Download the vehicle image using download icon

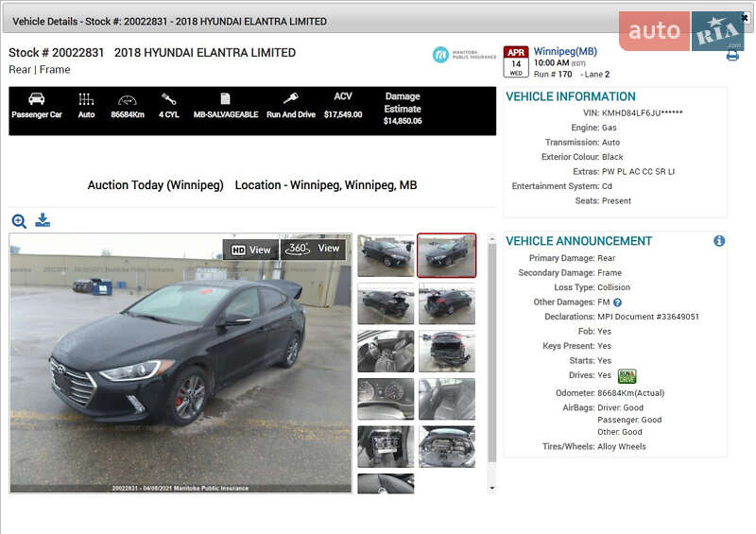43,220
